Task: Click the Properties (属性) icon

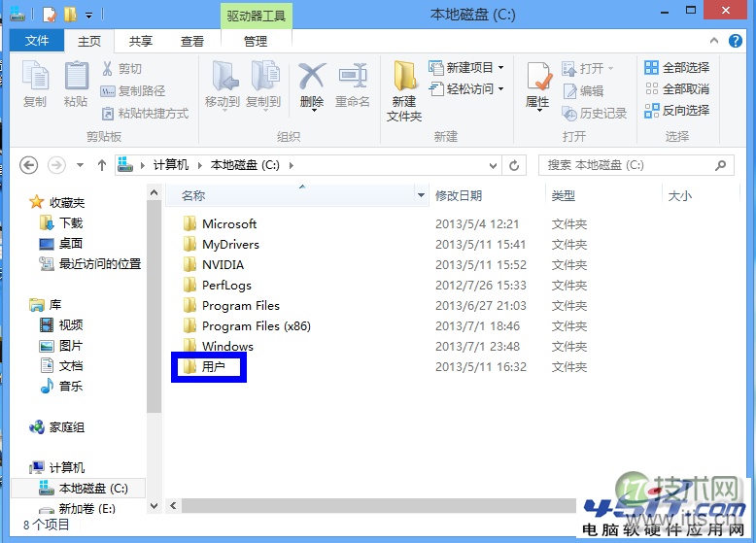Action: [x=538, y=76]
